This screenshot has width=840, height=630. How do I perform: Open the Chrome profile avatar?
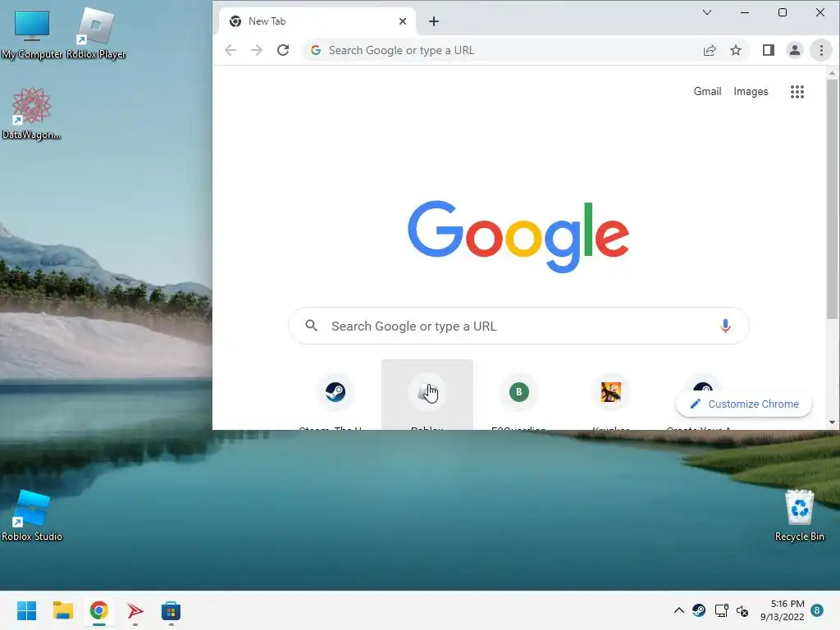pyautogui.click(x=794, y=50)
